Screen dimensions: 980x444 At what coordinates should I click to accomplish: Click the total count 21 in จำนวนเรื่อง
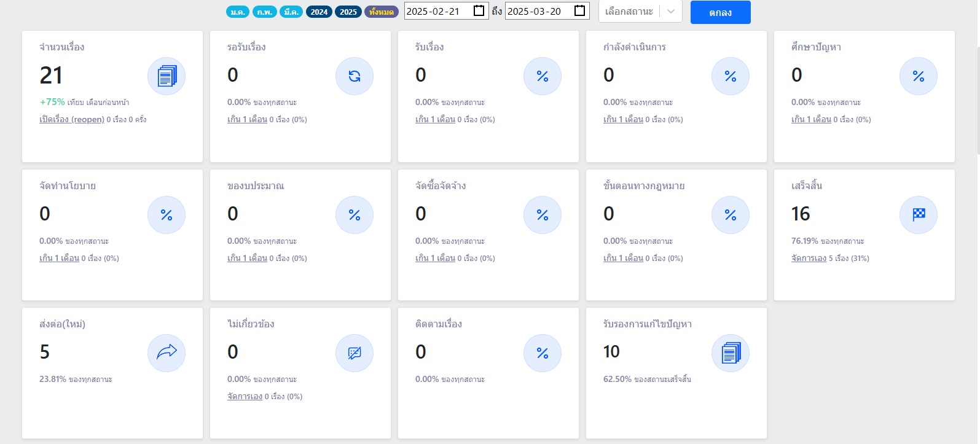point(51,76)
